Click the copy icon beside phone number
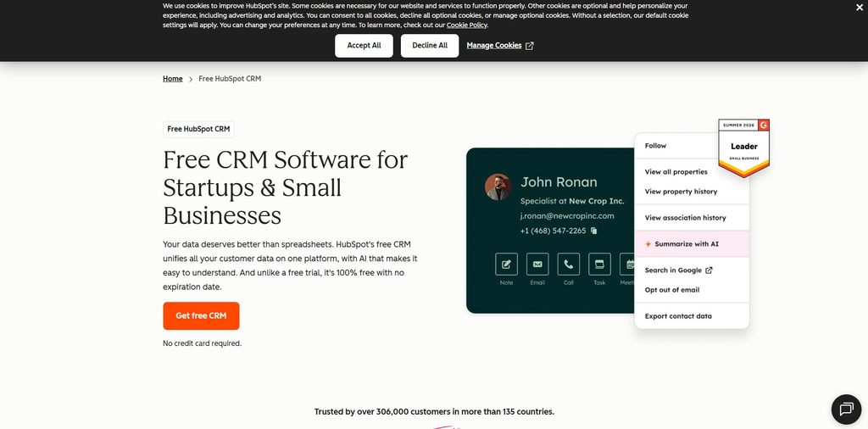 click(594, 231)
